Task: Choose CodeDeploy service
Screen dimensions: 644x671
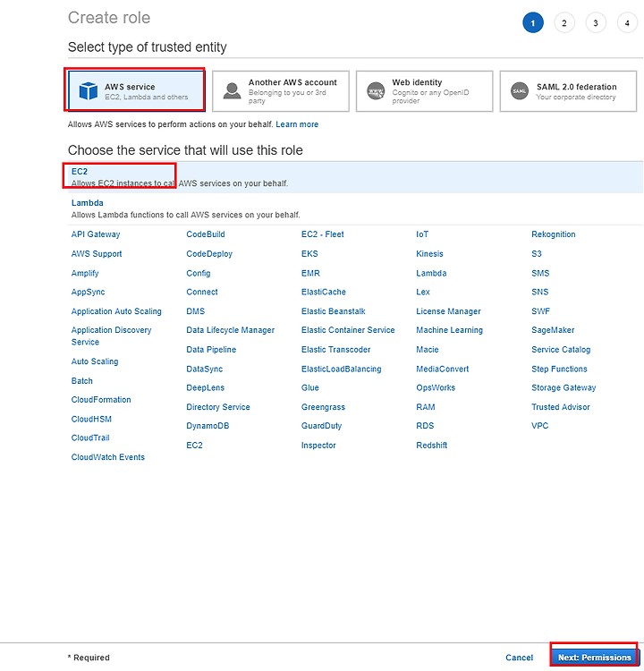Action: [x=209, y=254]
